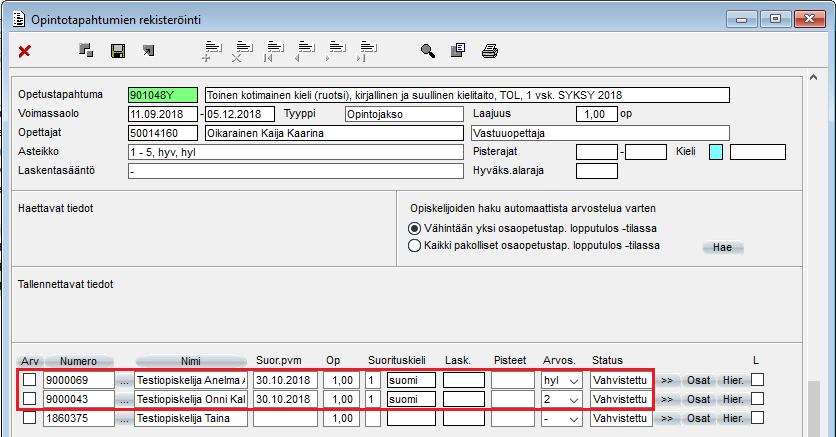This screenshot has height=437, width=836.
Task: Toggle L checkbox in row 9000069
Action: pyautogui.click(x=757, y=379)
